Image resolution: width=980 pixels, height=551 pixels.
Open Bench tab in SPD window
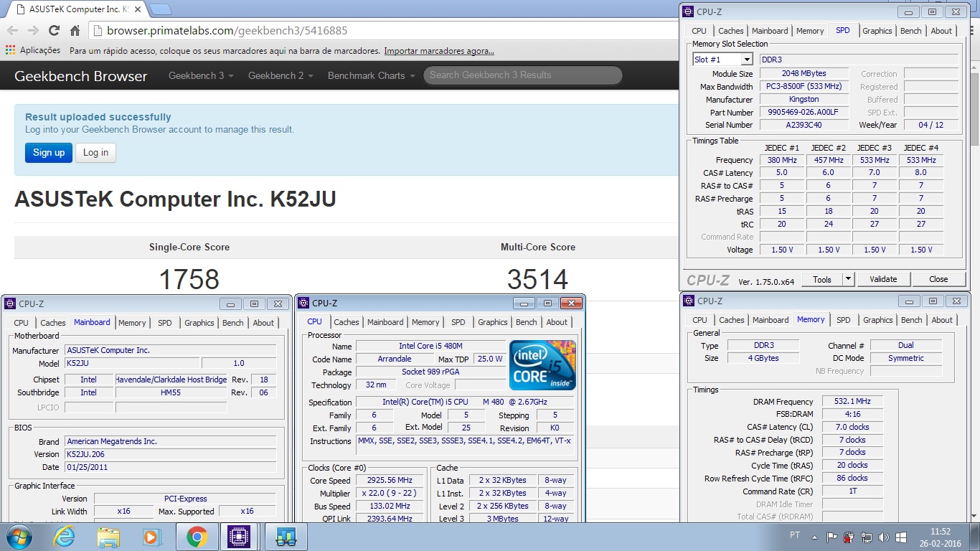pyautogui.click(x=910, y=31)
